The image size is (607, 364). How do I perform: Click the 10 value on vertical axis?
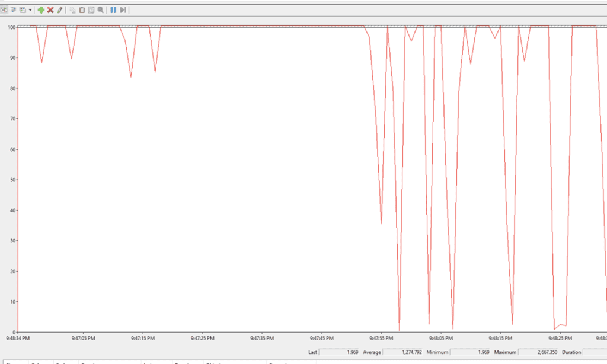click(13, 302)
